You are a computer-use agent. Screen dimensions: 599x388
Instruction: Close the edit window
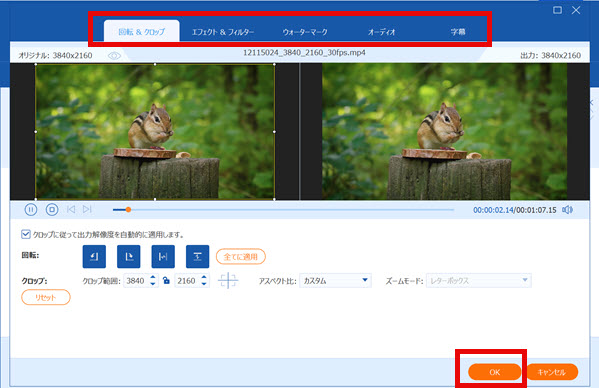576,10
